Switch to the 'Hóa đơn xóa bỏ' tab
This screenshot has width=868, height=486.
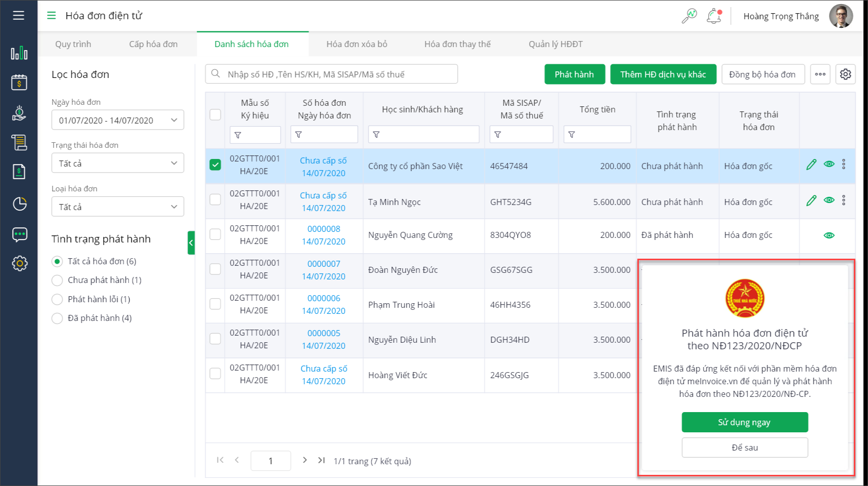point(357,44)
